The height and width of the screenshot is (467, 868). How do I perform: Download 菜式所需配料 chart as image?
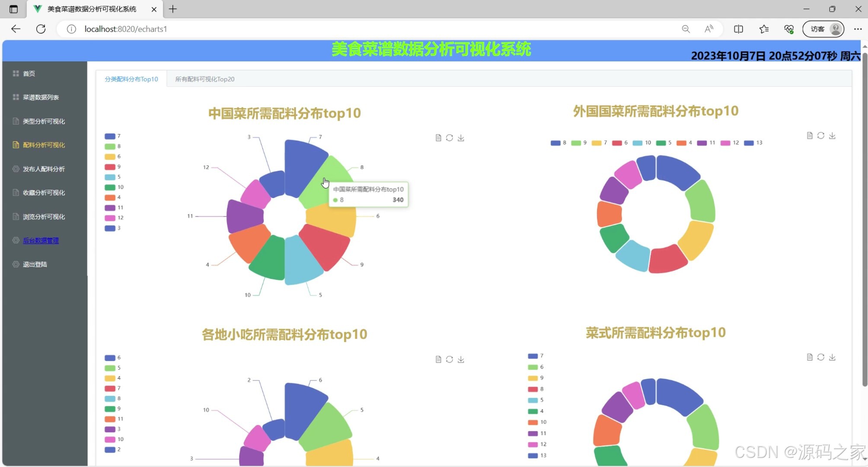tap(833, 357)
